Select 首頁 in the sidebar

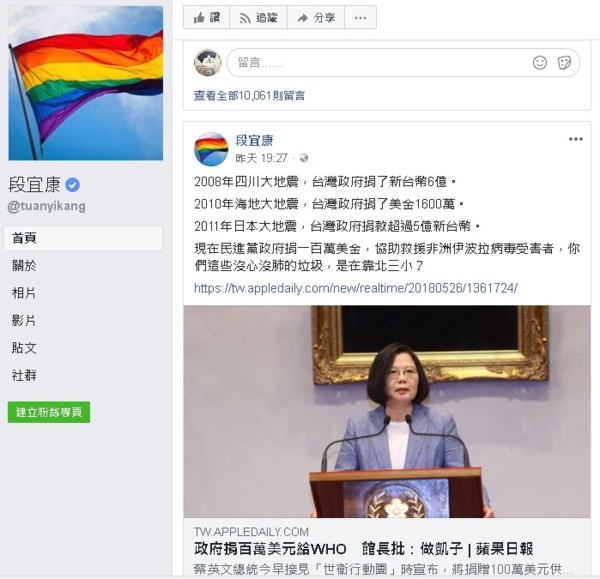click(x=83, y=238)
